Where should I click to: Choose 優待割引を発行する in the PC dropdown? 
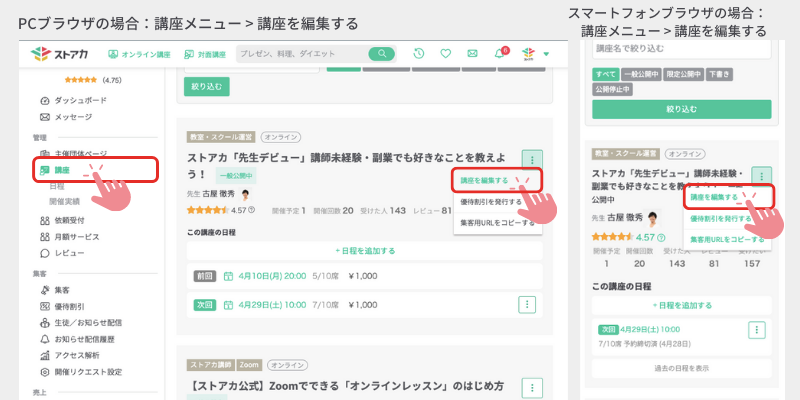[x=491, y=202]
